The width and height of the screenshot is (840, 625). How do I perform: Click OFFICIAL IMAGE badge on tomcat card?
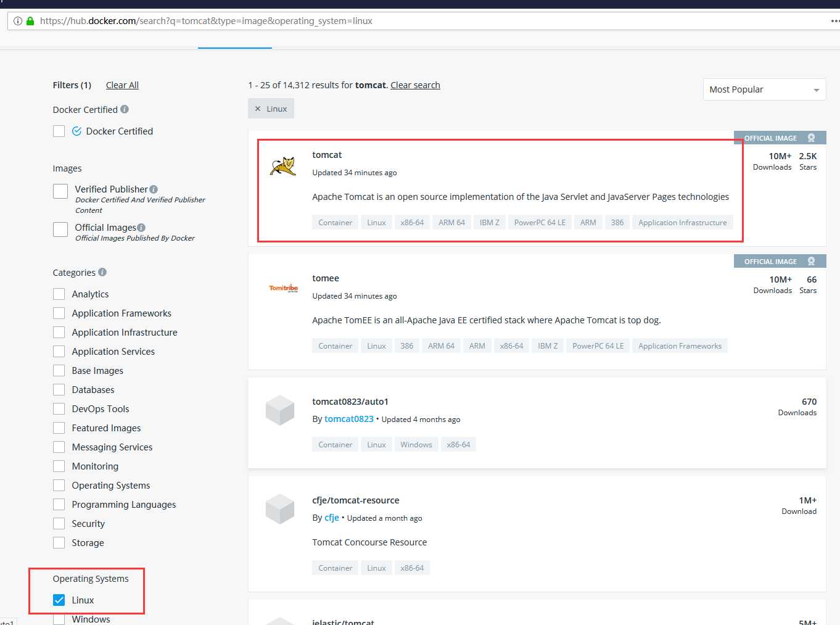coord(780,138)
